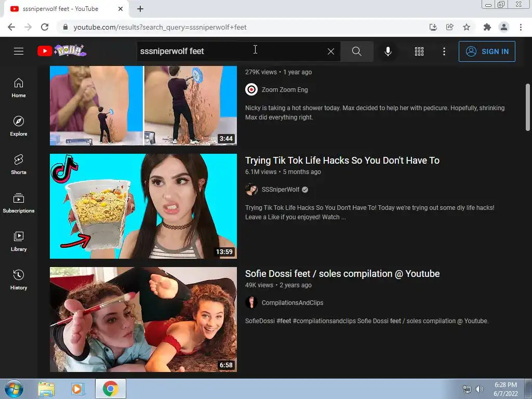
Task: Bookmark this page with the star
Action: pyautogui.click(x=467, y=27)
